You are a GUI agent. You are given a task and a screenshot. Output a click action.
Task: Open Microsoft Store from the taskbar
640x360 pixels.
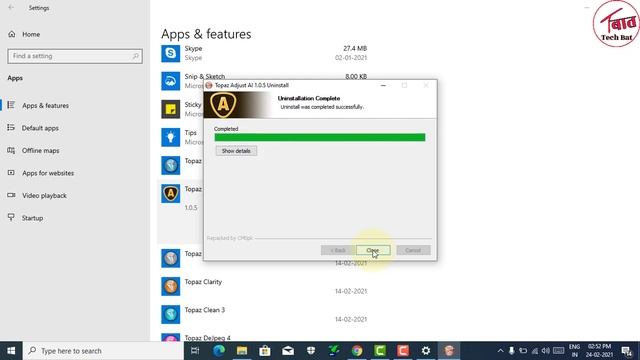[x=265, y=351]
